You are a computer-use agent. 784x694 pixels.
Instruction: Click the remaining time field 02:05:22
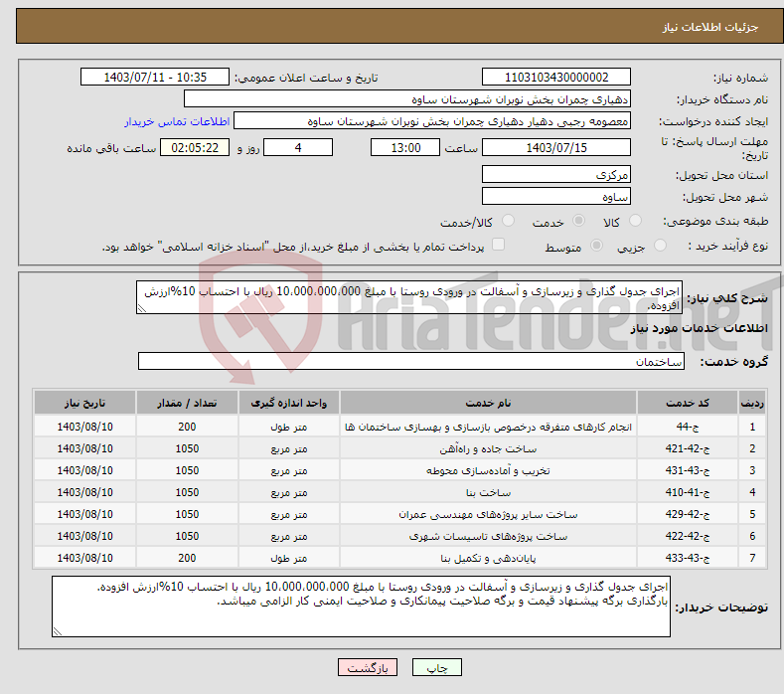click(195, 147)
